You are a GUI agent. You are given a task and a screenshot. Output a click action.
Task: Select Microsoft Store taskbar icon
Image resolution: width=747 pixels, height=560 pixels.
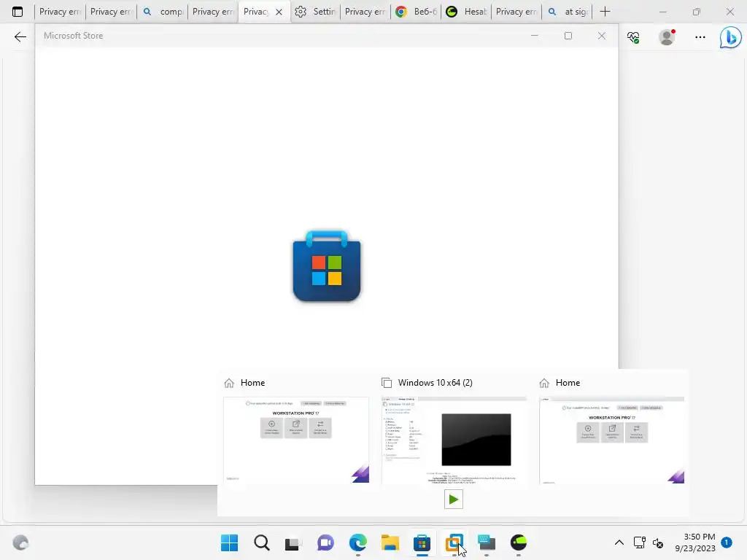click(x=422, y=542)
